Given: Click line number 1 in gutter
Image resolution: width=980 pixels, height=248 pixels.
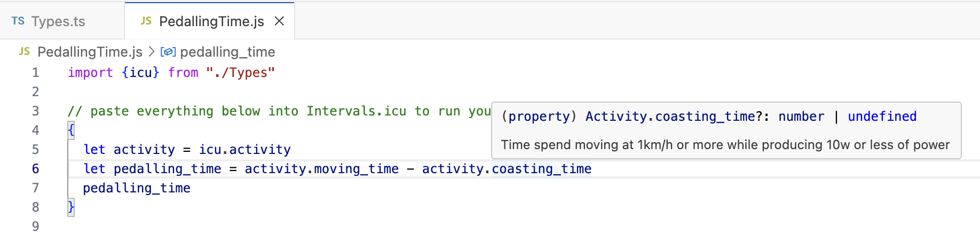Looking at the screenshot, I should [36, 73].
